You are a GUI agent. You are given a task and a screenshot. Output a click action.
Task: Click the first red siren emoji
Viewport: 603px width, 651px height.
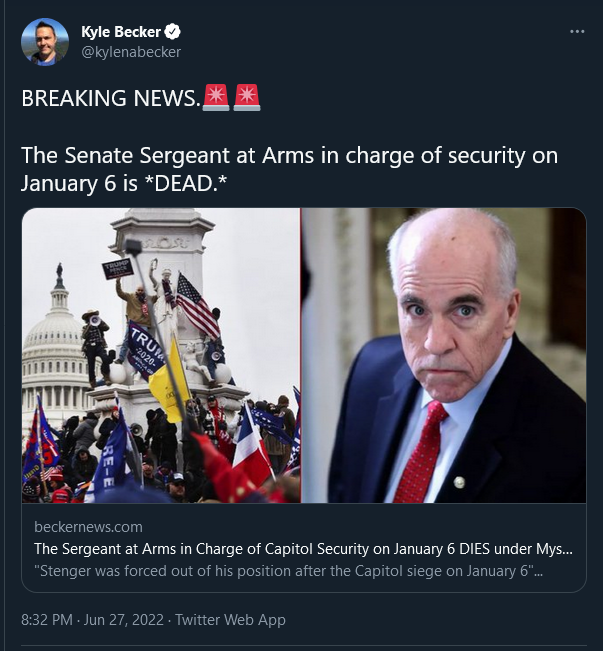pos(216,98)
